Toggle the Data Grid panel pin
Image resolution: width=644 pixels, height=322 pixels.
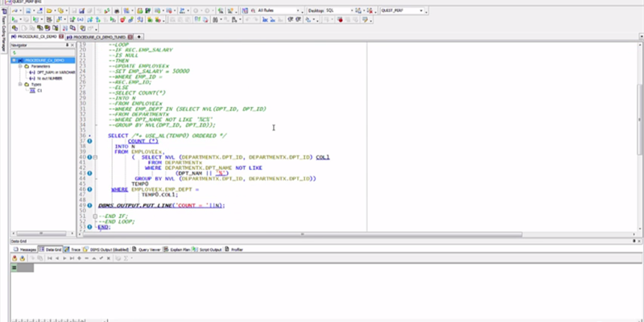[634, 242]
